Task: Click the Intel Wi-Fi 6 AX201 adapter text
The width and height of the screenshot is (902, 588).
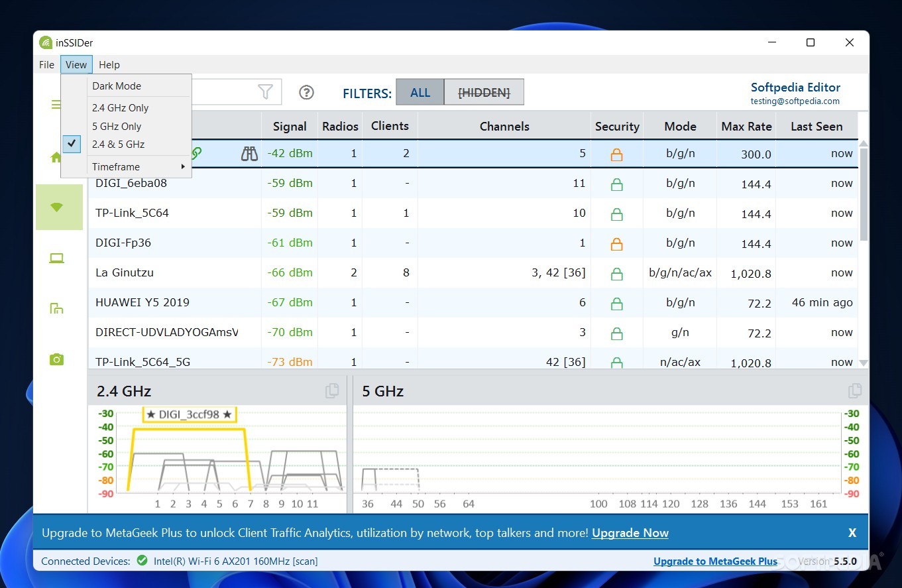Action: pyautogui.click(x=236, y=561)
